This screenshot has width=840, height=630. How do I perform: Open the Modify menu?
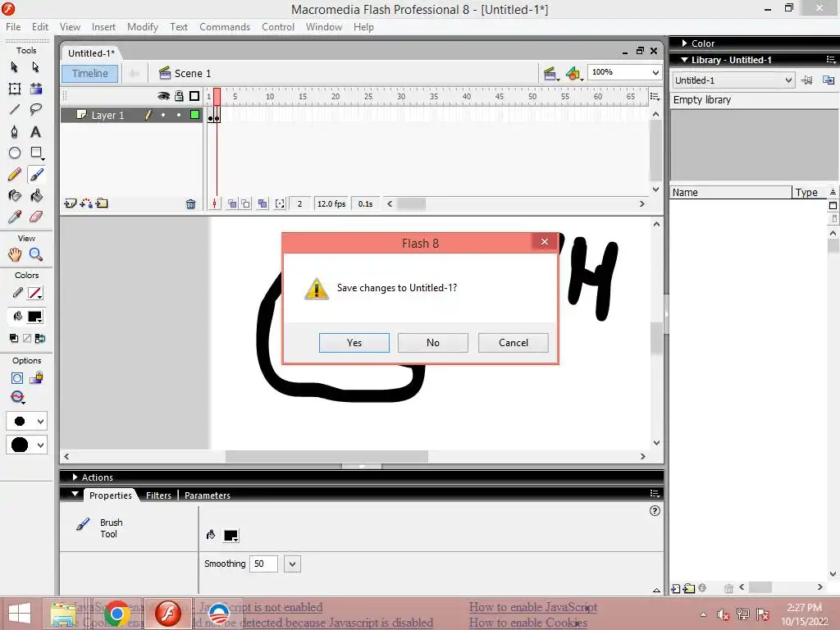(143, 27)
